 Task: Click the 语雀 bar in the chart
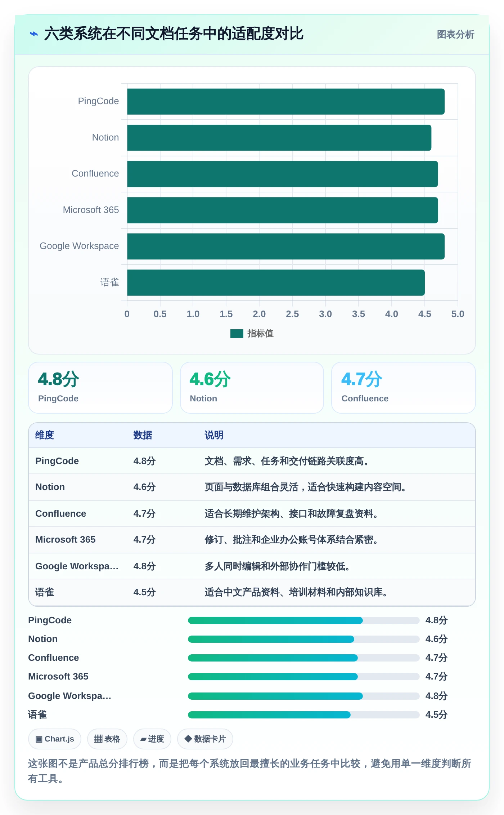[x=276, y=282]
